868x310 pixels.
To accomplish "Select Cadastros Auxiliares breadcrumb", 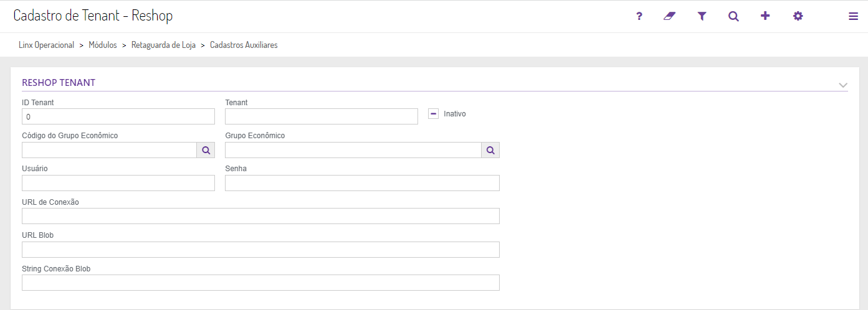I will pyautogui.click(x=244, y=45).
